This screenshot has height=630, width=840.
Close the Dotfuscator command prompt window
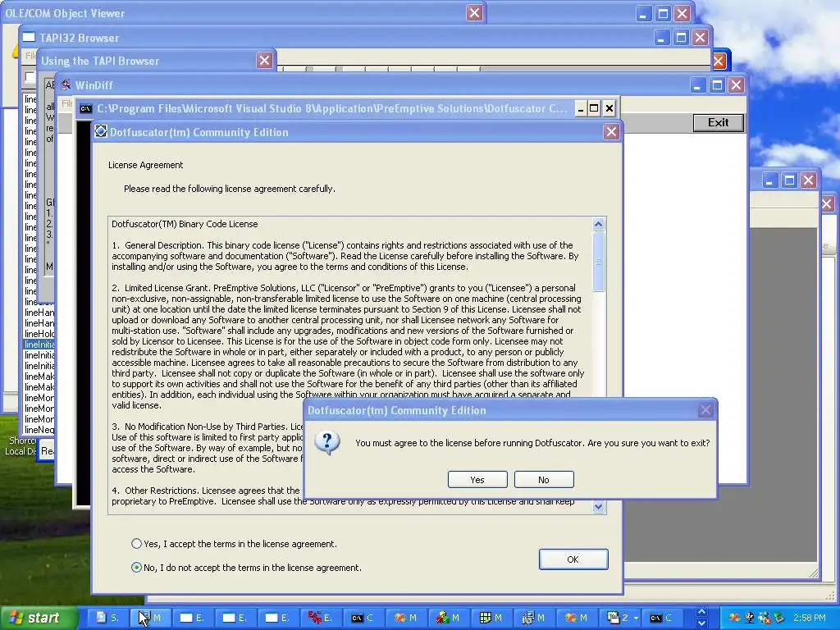pos(609,109)
